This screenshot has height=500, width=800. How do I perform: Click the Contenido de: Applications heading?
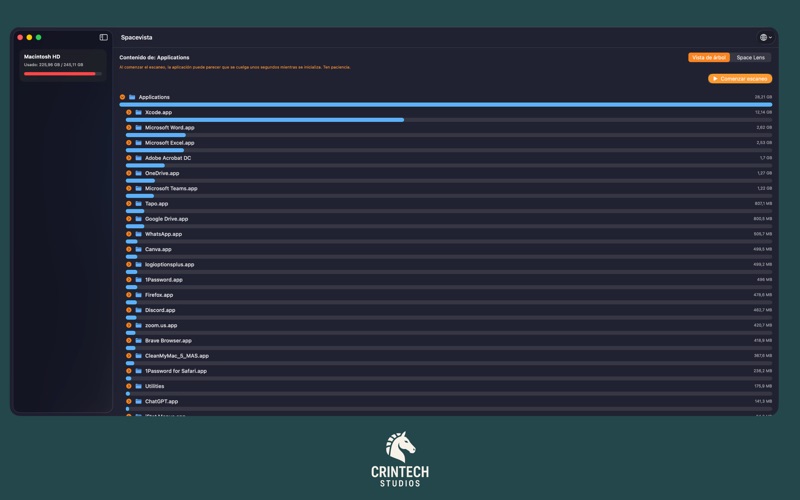(154, 58)
